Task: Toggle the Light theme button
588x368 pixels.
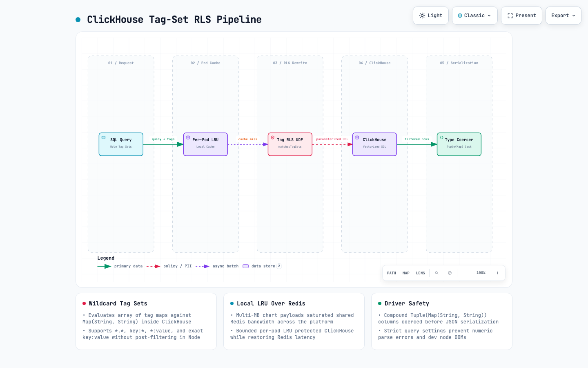Action: 431,16
